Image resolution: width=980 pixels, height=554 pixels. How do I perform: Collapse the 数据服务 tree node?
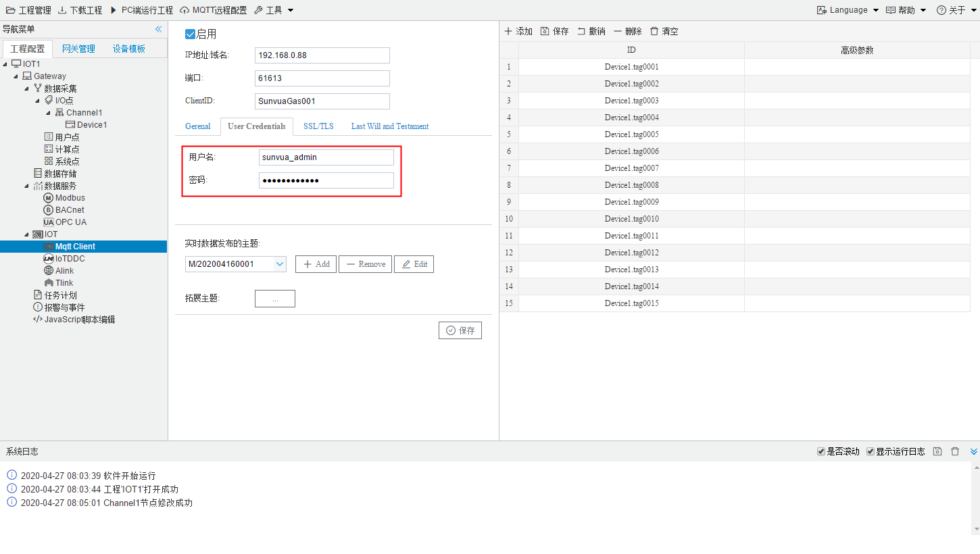27,186
